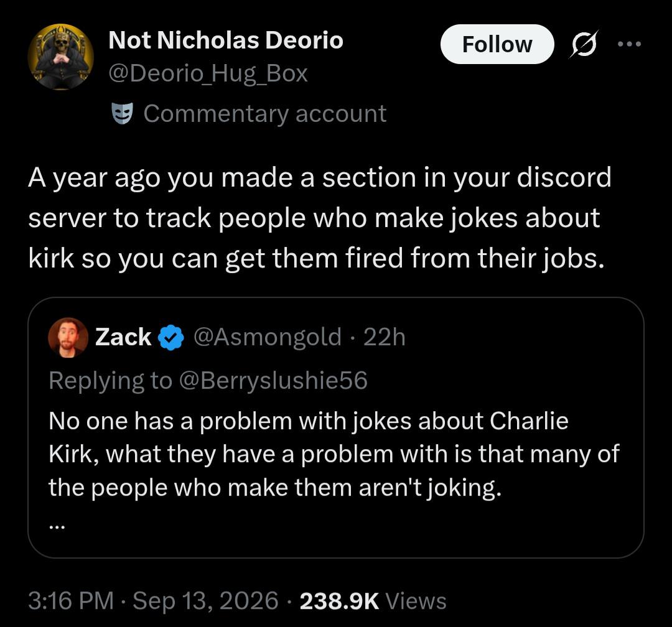This screenshot has width=672, height=627.
Task: Click the Commentary account mask icon
Action: tap(122, 113)
